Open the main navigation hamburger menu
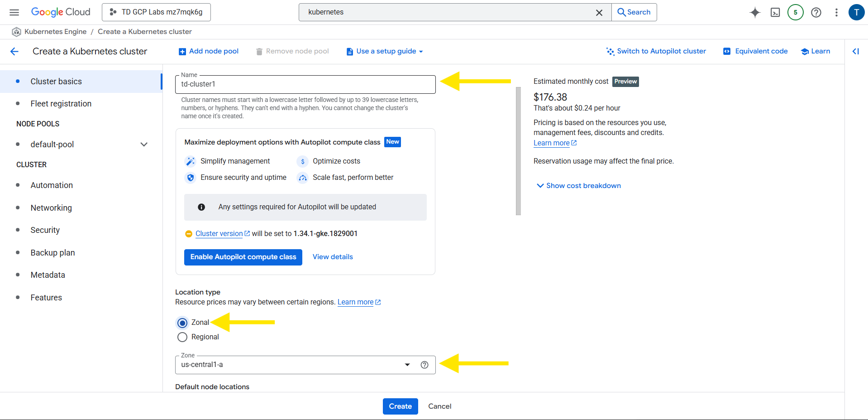 coord(14,12)
